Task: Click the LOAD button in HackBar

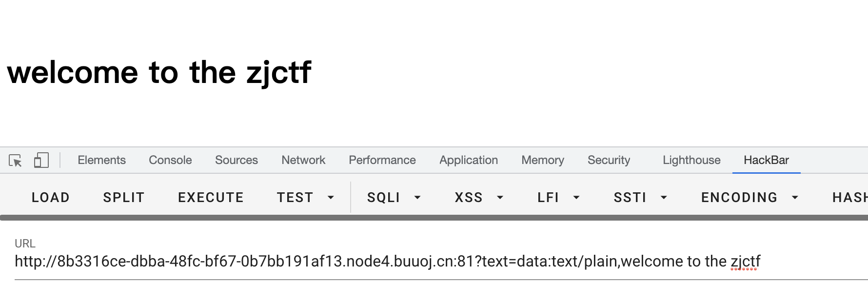Action: [x=51, y=198]
